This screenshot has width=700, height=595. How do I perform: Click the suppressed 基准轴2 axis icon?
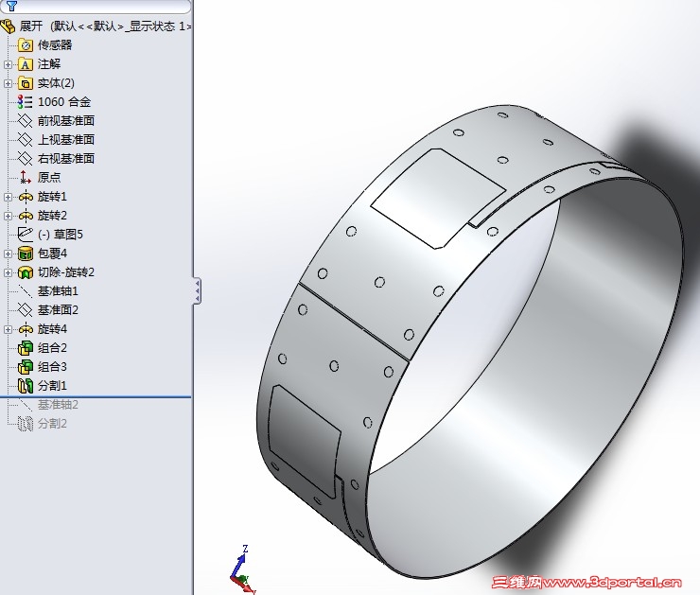click(25, 405)
